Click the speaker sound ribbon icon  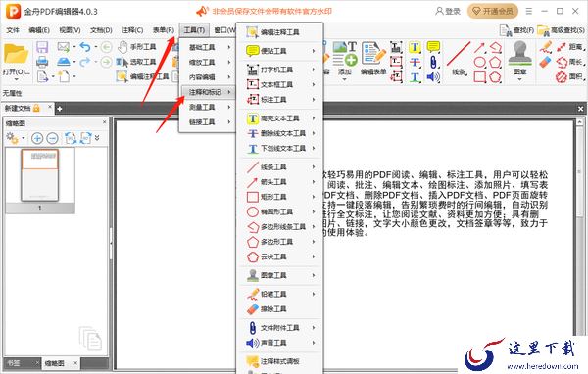click(433, 77)
